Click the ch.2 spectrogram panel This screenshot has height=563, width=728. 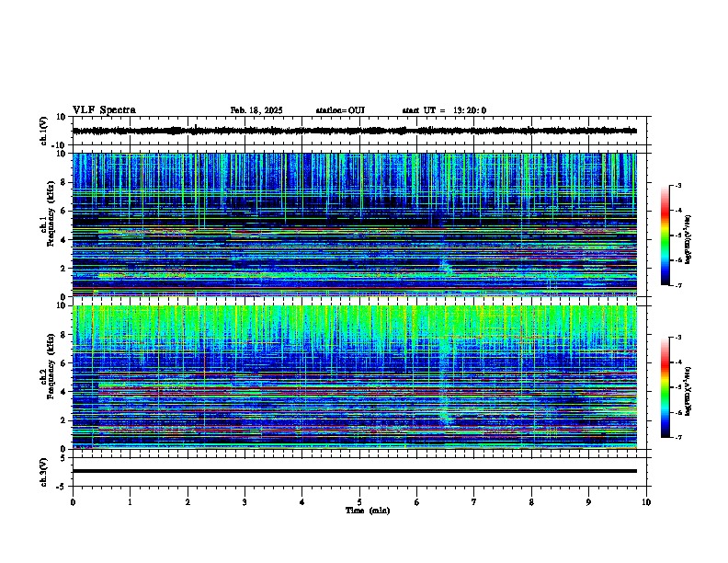point(355,377)
